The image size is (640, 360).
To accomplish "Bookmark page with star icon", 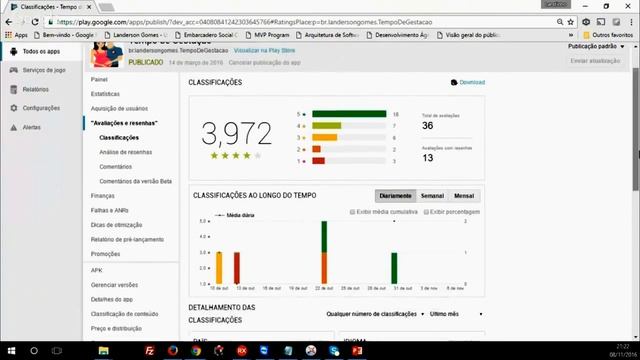I will click(x=571, y=22).
